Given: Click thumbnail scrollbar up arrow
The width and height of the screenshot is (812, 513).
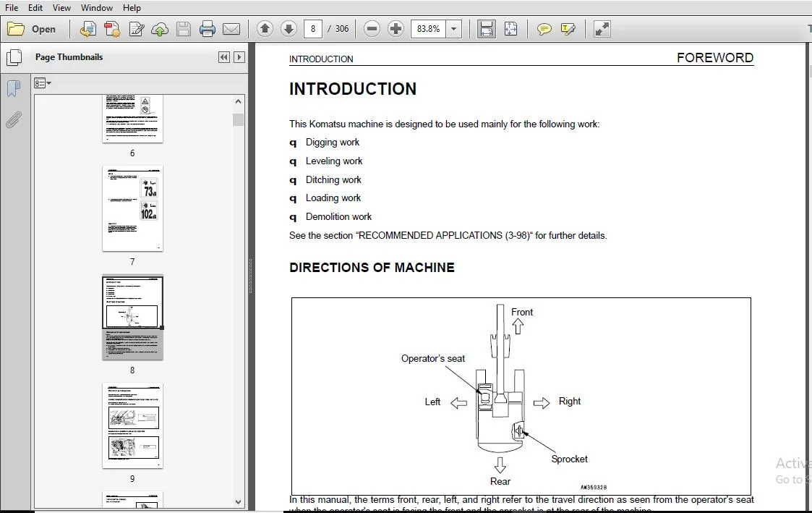Looking at the screenshot, I should tap(238, 101).
